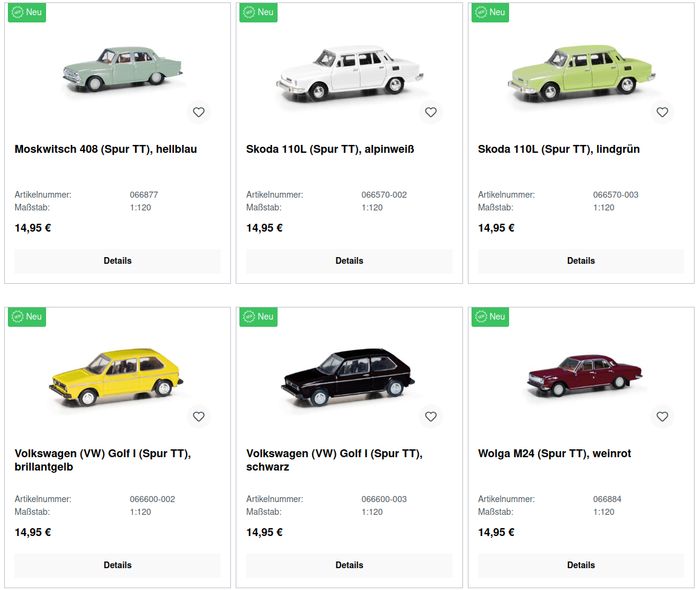The width and height of the screenshot is (700, 590).
Task: Open Details for Skoda 110L alpinweiß
Action: [349, 261]
